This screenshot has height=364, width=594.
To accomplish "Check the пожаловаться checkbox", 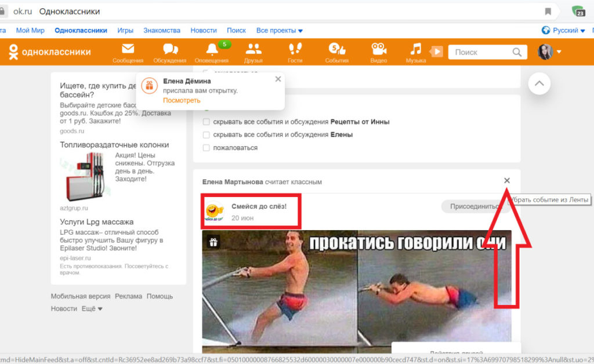I will point(206,148).
